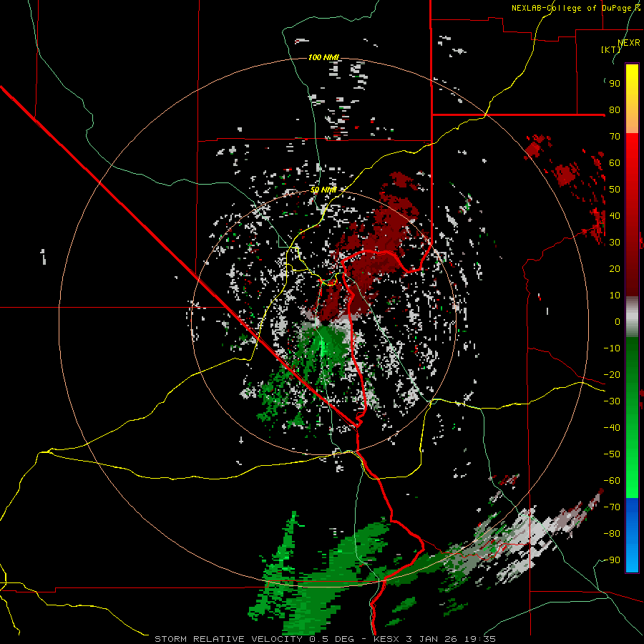This screenshot has width=644, height=644.
Task: Click the 20 value on velocity scale
Action: coord(615,268)
